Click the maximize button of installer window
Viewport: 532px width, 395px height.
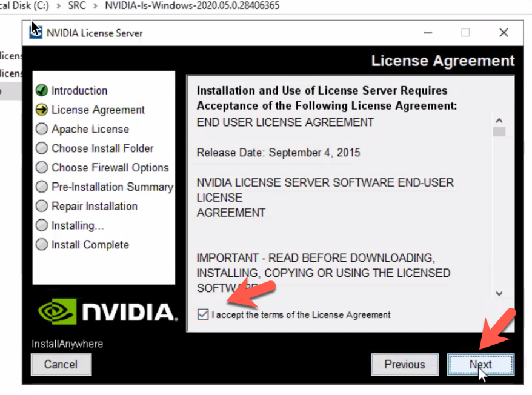(x=465, y=33)
